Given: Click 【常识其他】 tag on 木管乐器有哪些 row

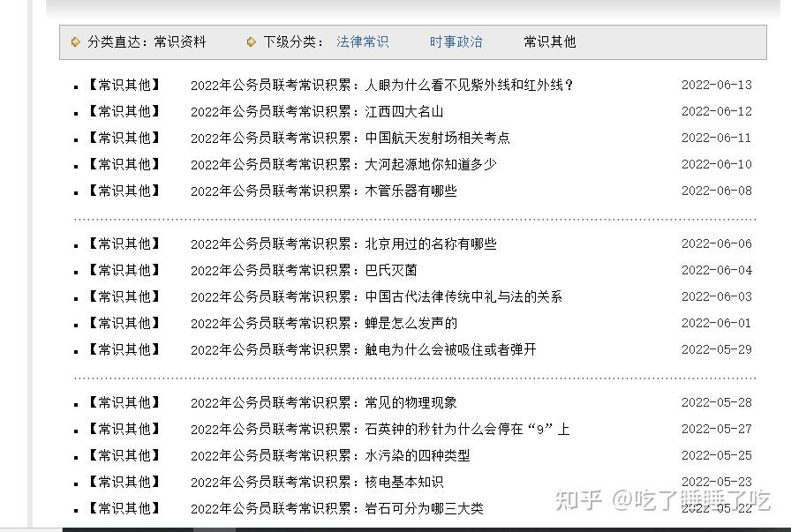Looking at the screenshot, I should [x=124, y=191].
